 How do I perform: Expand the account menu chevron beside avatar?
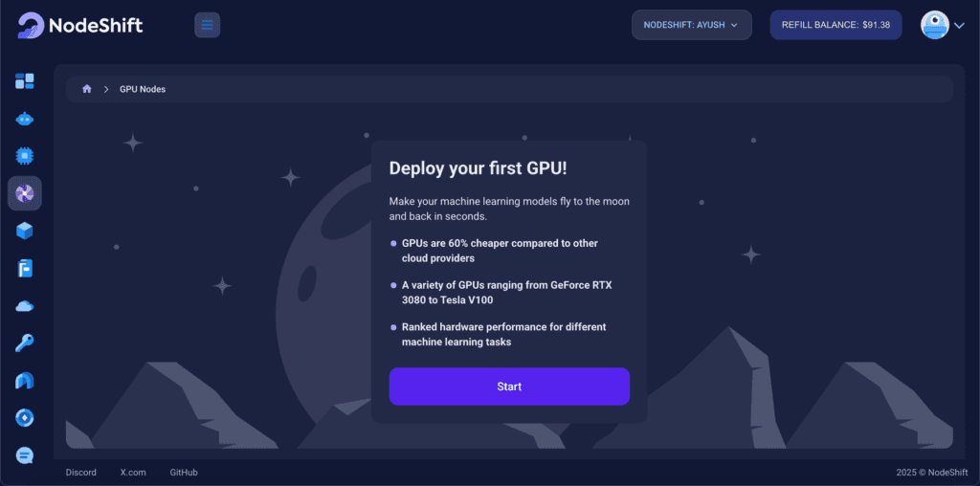click(959, 26)
